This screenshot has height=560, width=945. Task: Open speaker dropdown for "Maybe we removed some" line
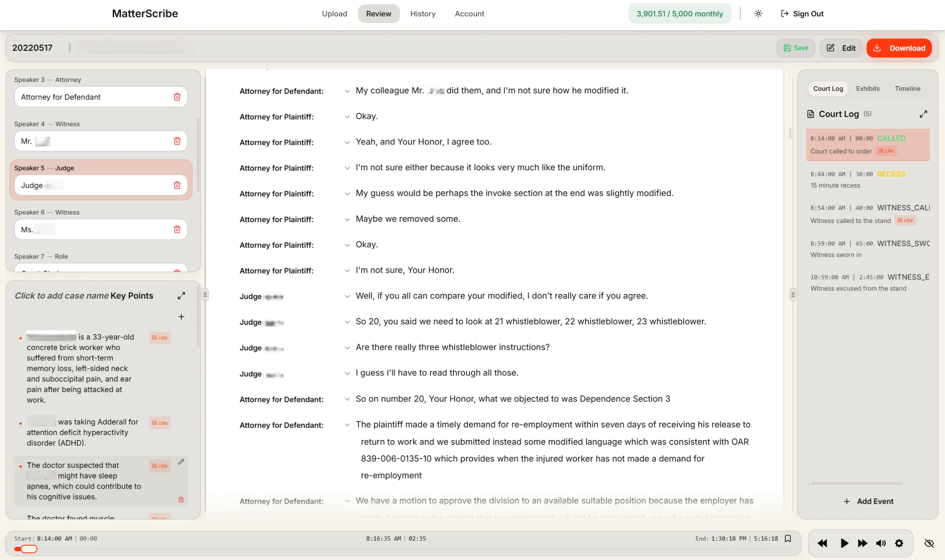[x=347, y=220]
